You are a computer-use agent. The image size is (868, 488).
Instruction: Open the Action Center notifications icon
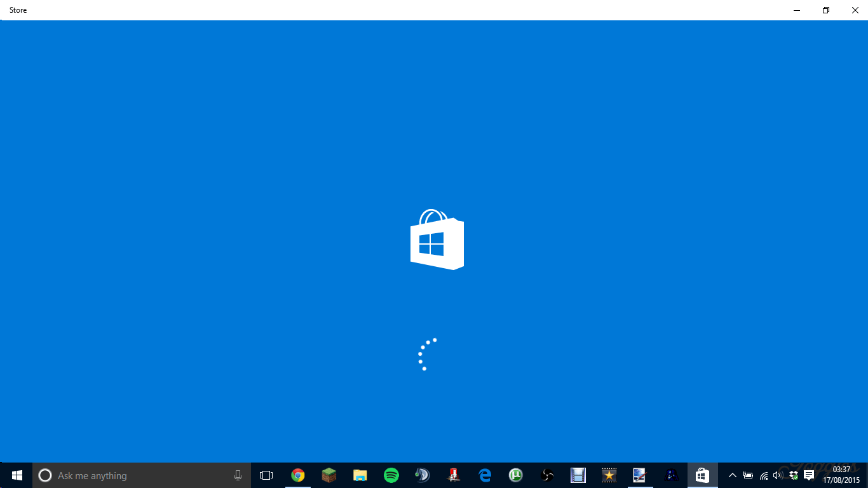(809, 475)
